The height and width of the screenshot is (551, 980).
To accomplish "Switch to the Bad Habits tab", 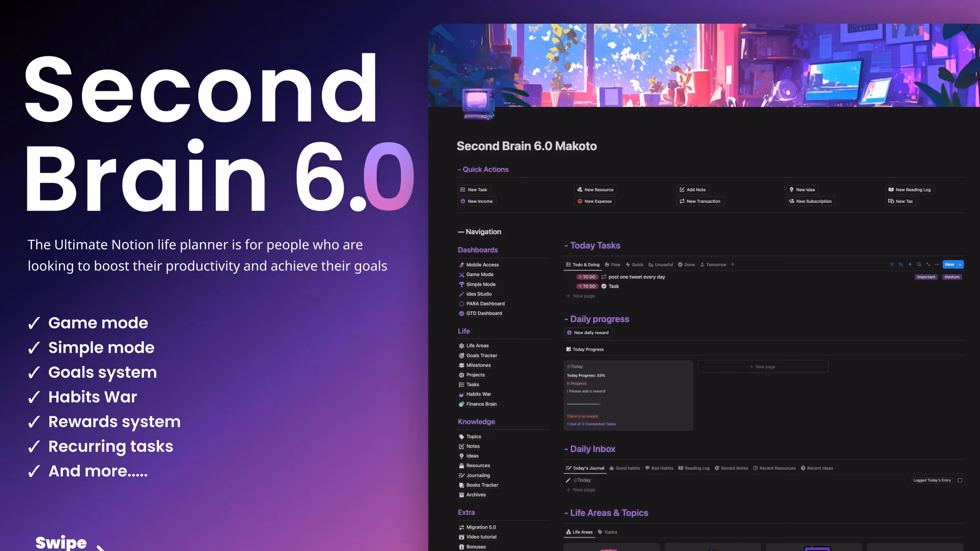I will [x=659, y=468].
